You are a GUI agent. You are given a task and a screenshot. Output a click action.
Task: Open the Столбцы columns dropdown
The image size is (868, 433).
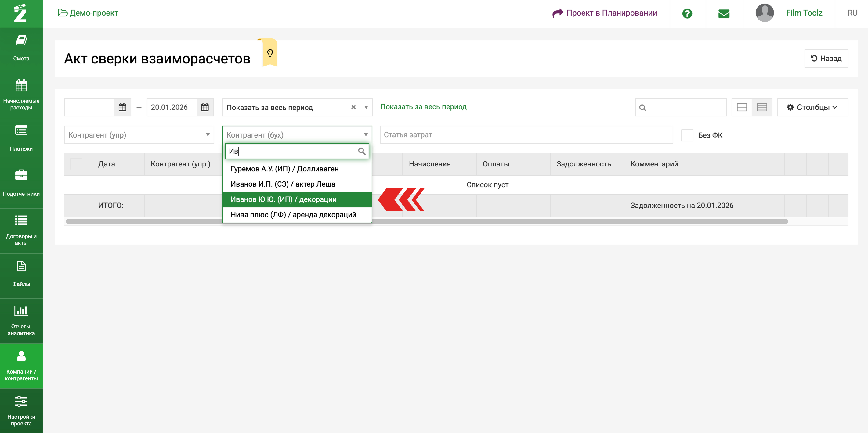pyautogui.click(x=812, y=107)
